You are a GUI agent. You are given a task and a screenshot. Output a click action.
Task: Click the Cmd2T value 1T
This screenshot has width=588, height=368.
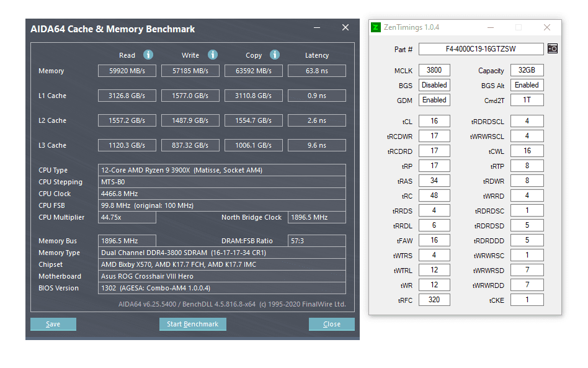coord(527,100)
